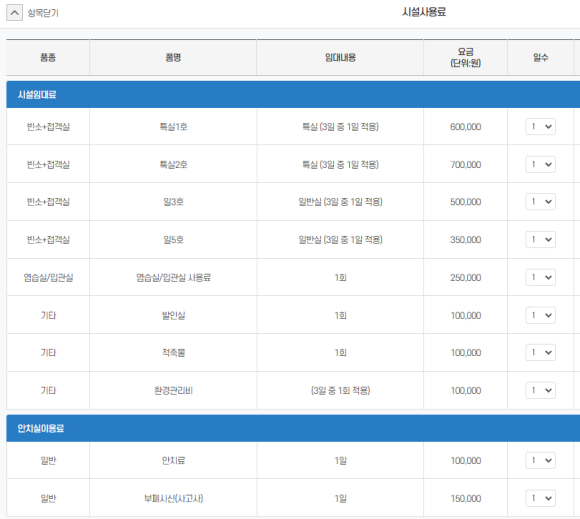Open the days dropdown for 안치료
580x519 pixels.
540,461
